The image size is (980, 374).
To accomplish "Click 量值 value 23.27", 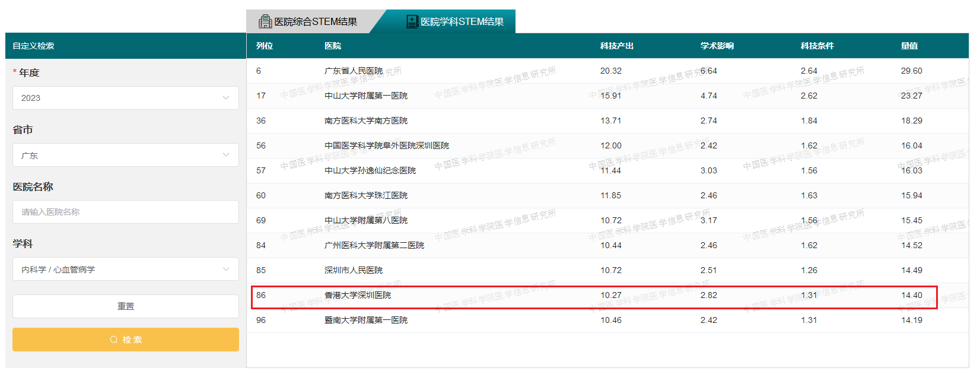I will click(912, 96).
